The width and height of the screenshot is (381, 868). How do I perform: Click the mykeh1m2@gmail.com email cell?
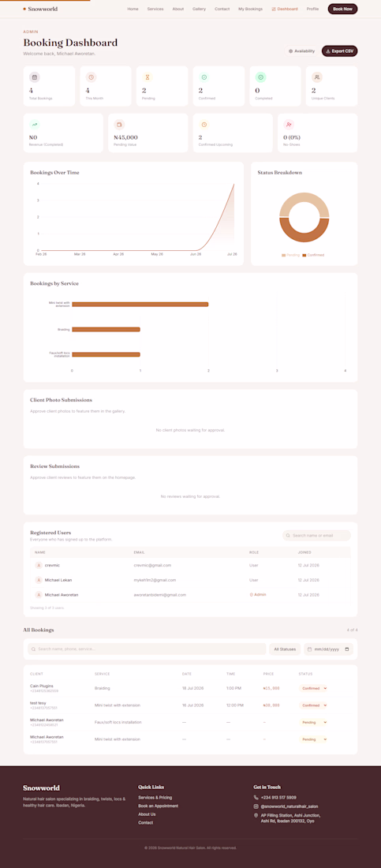[155, 580]
